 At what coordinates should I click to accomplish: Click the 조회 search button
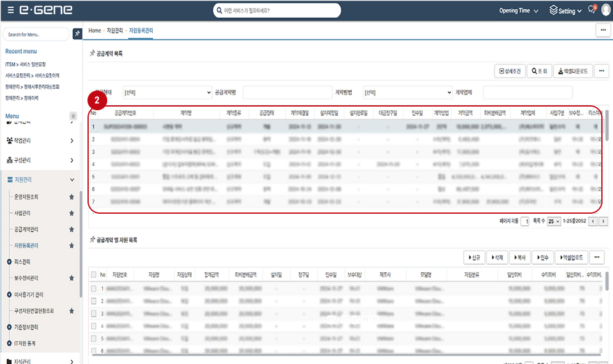[x=539, y=71]
